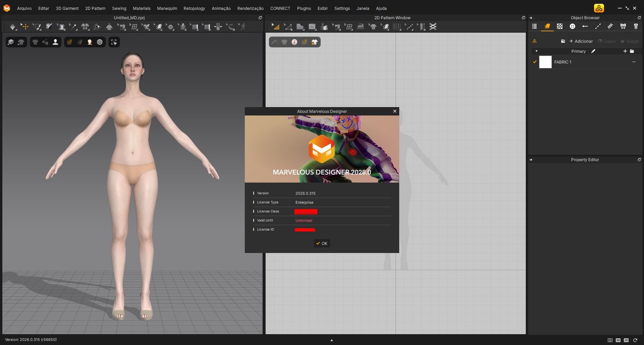Toggle 3D environment globe display icon
Image resolution: width=644 pixels, height=345 pixels.
[100, 42]
